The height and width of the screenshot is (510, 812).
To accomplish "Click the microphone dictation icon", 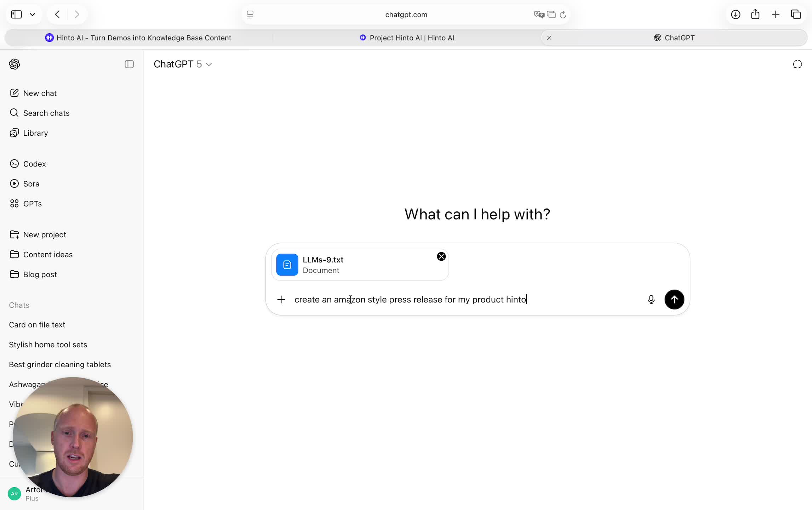I will pos(651,300).
